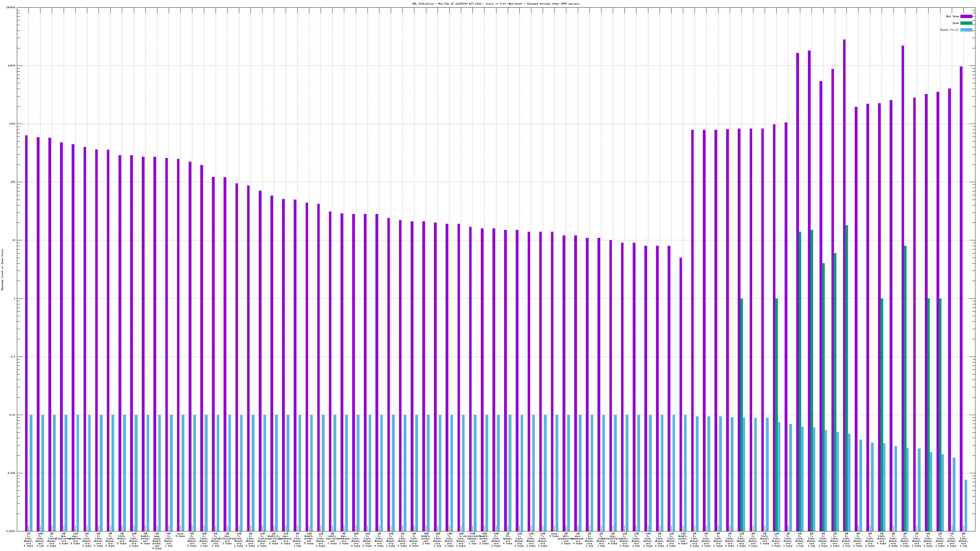Viewport: 980px width, 551px height.
Task: Click the 'psbl.surriel.com 3 hops' x-axis label
Action: tap(332, 538)
